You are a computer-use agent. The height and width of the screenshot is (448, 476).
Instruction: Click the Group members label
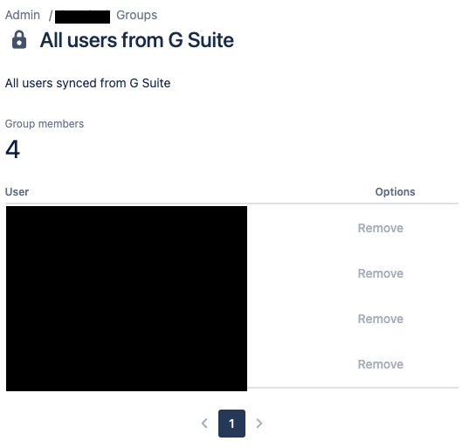coord(45,124)
